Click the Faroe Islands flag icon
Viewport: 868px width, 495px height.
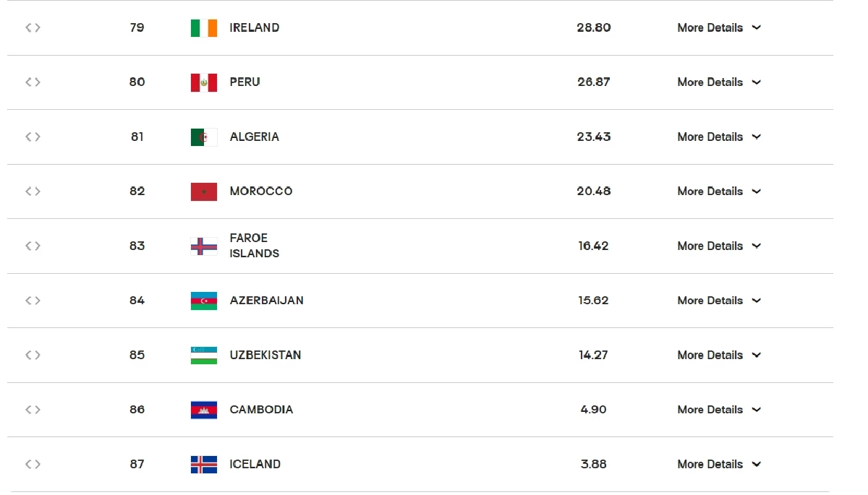point(204,246)
